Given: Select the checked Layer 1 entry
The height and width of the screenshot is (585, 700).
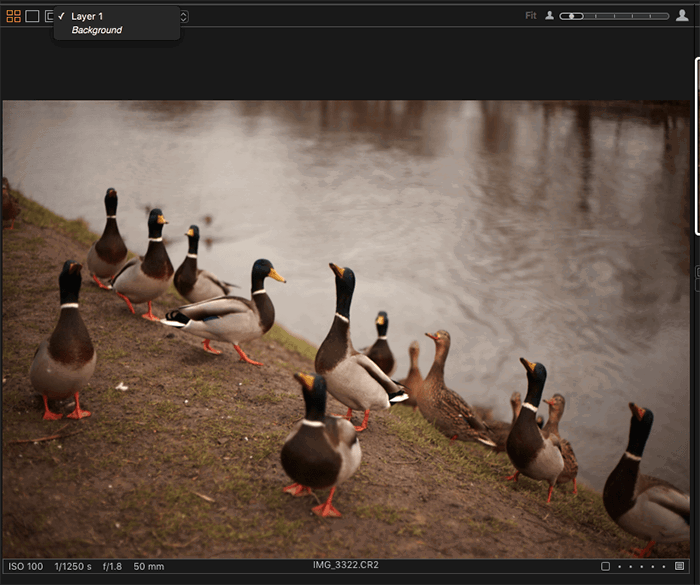Looking at the screenshot, I should point(87,16).
